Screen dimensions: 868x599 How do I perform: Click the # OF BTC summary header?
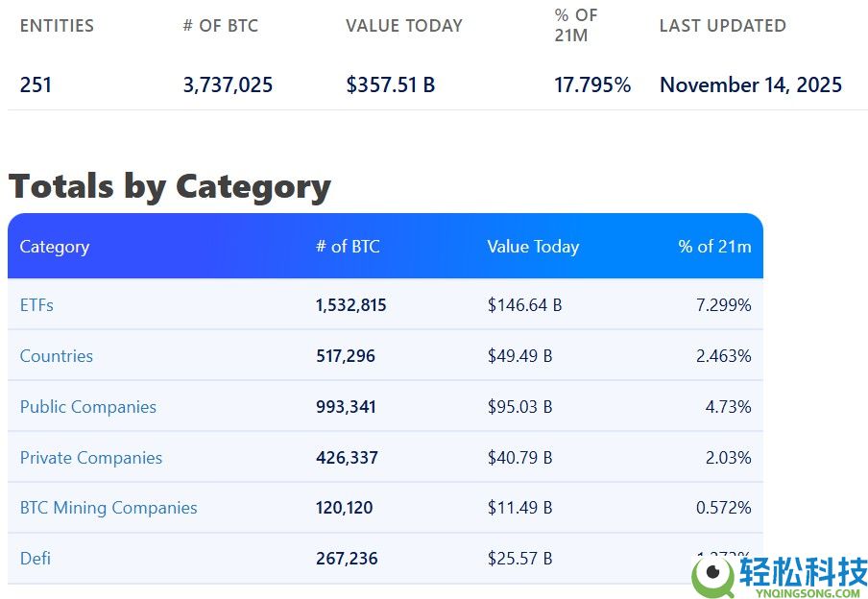220,26
